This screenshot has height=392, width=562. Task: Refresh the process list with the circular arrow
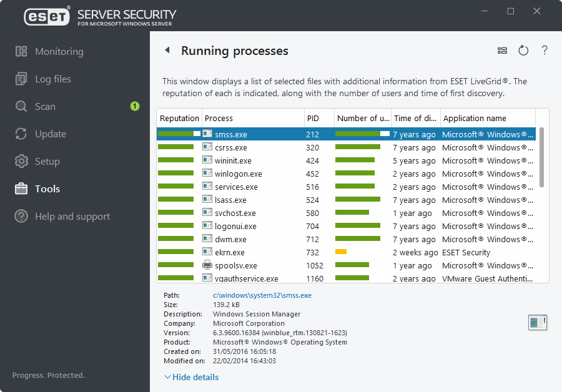pos(523,51)
